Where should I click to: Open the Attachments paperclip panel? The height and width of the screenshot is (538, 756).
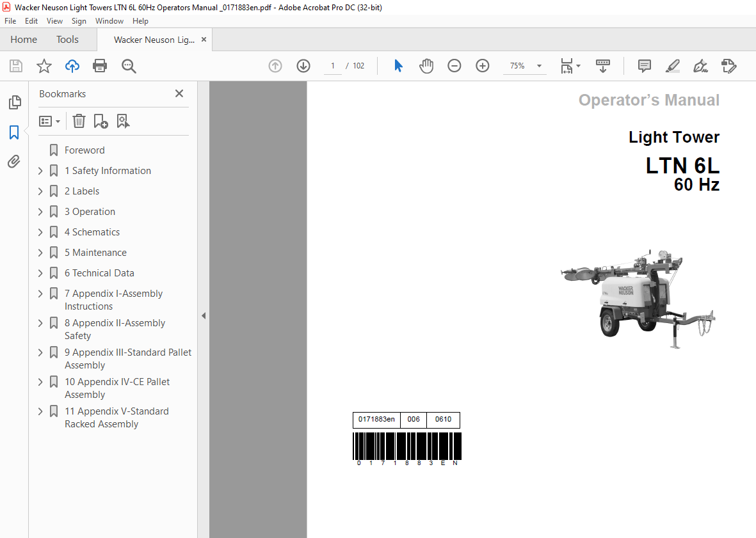click(14, 161)
